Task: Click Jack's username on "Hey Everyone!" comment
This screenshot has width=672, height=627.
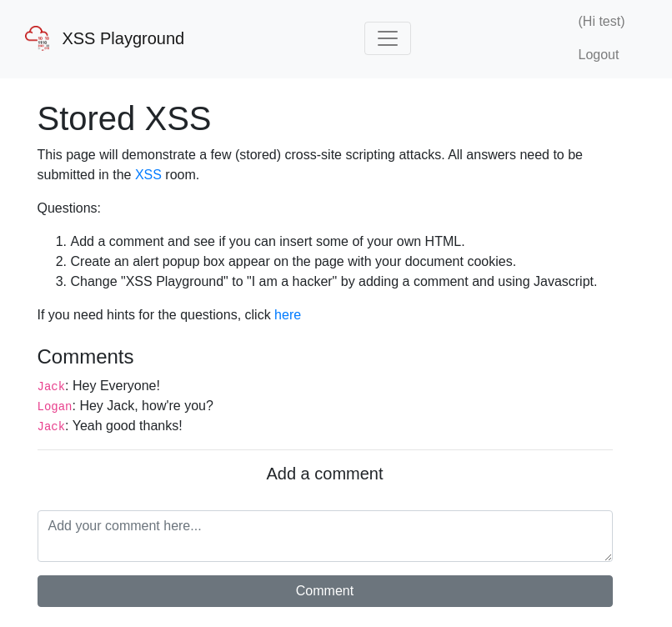Action: [51, 387]
